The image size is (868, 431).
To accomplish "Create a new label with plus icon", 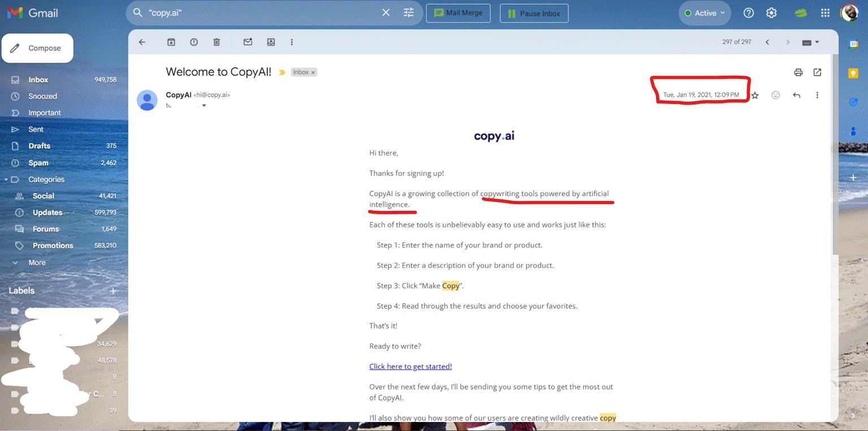I will click(x=113, y=291).
